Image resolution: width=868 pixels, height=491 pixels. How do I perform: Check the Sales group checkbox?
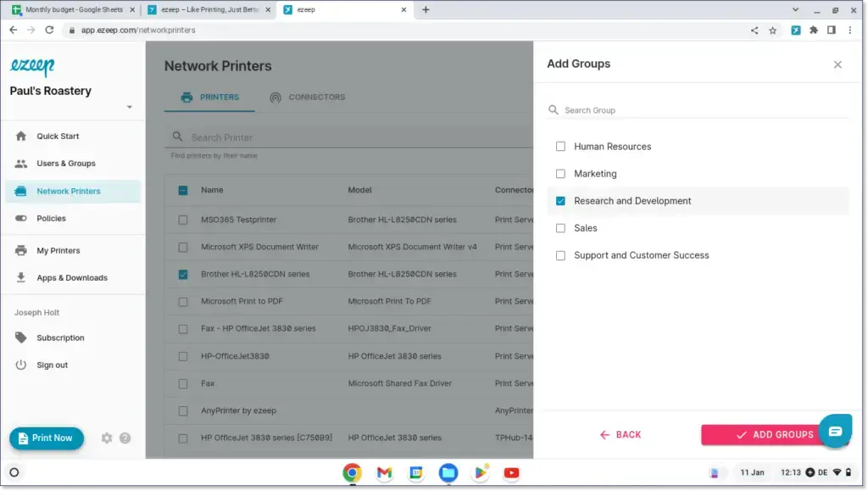pyautogui.click(x=560, y=228)
